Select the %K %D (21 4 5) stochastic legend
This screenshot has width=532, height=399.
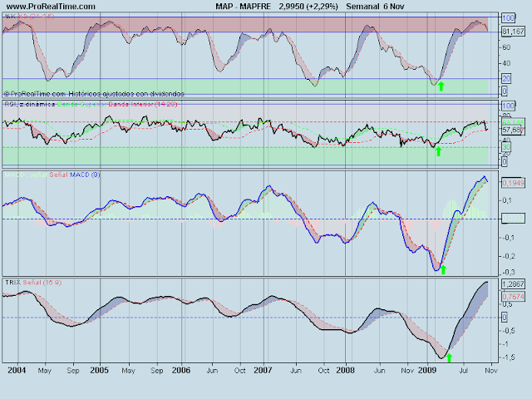point(30,17)
